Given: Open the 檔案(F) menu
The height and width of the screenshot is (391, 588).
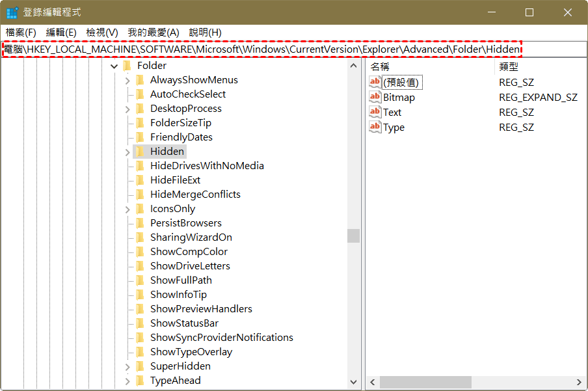Looking at the screenshot, I should click(21, 33).
